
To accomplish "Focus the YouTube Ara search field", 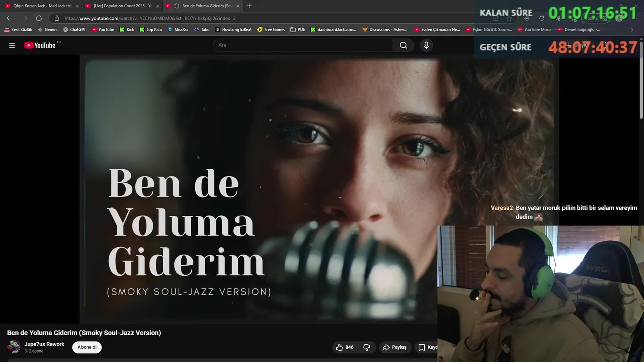I will pos(303,45).
